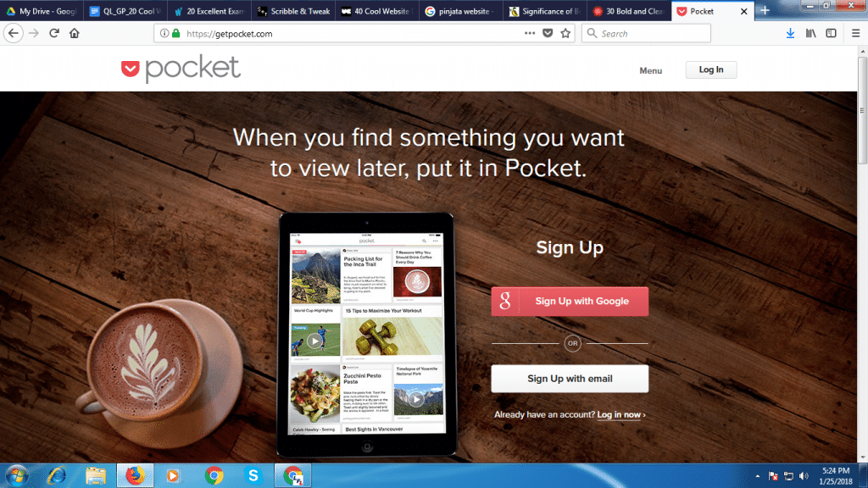This screenshot has height=488, width=868.
Task: Open Firefox downloads arrow icon
Action: click(x=791, y=33)
